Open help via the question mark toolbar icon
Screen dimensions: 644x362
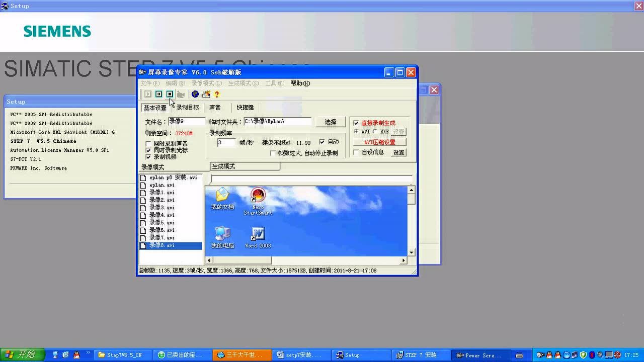[216, 94]
